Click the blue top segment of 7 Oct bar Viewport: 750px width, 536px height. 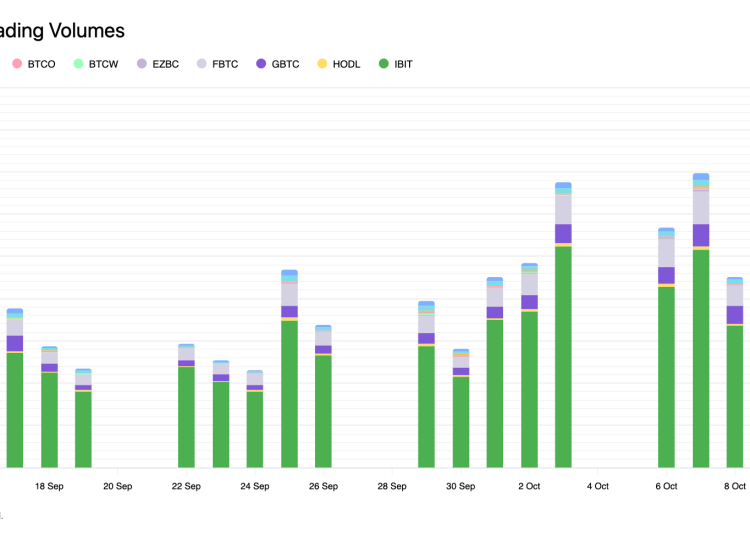[x=701, y=177]
